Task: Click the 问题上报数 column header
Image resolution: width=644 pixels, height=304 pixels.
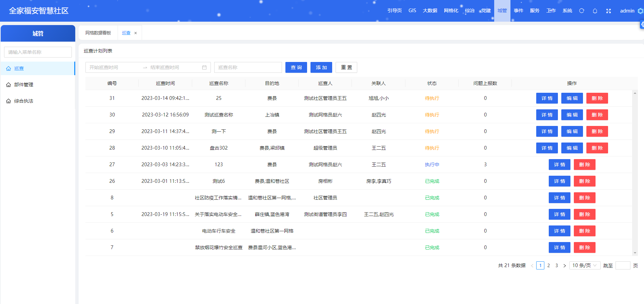Action: pos(485,83)
